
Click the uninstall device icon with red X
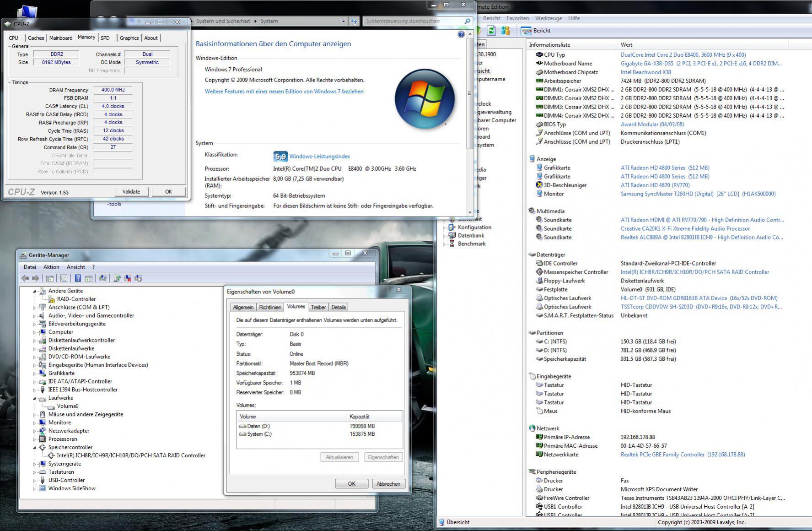[128, 278]
